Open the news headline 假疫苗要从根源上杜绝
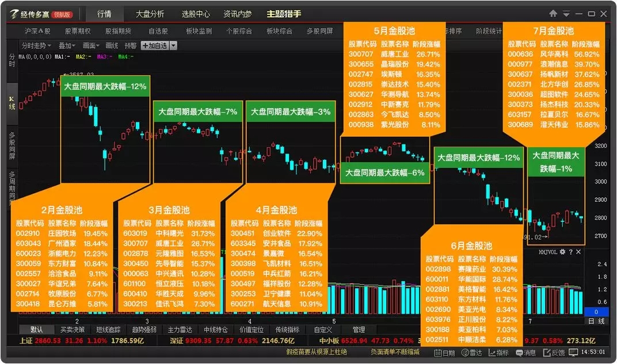617x364 pixels. [317, 352]
